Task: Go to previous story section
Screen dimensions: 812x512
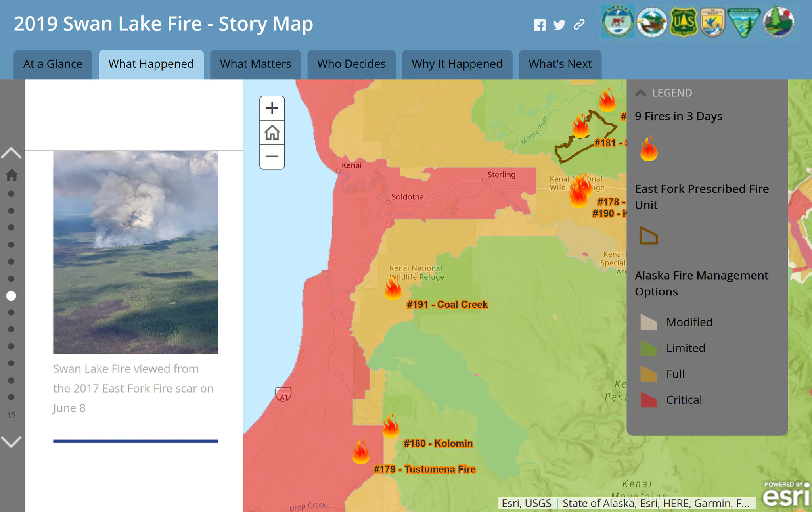Action: point(11,153)
